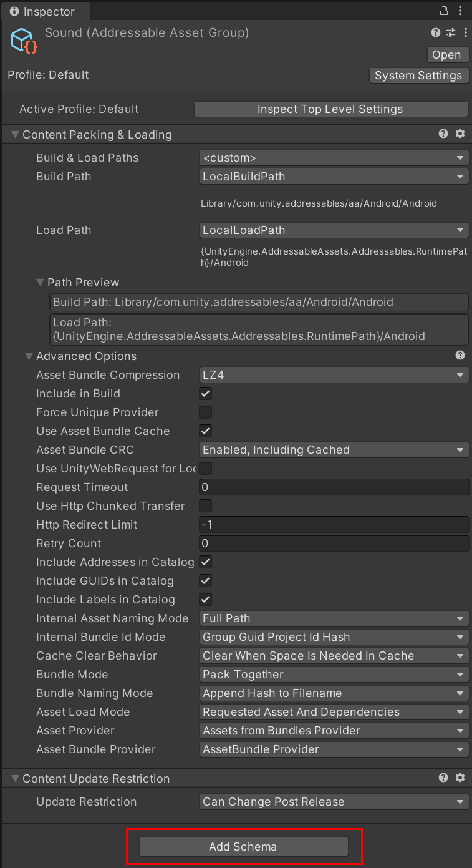Open Content Packing & Loading gear menu
Viewport: 472px width, 868px height.
tap(460, 134)
